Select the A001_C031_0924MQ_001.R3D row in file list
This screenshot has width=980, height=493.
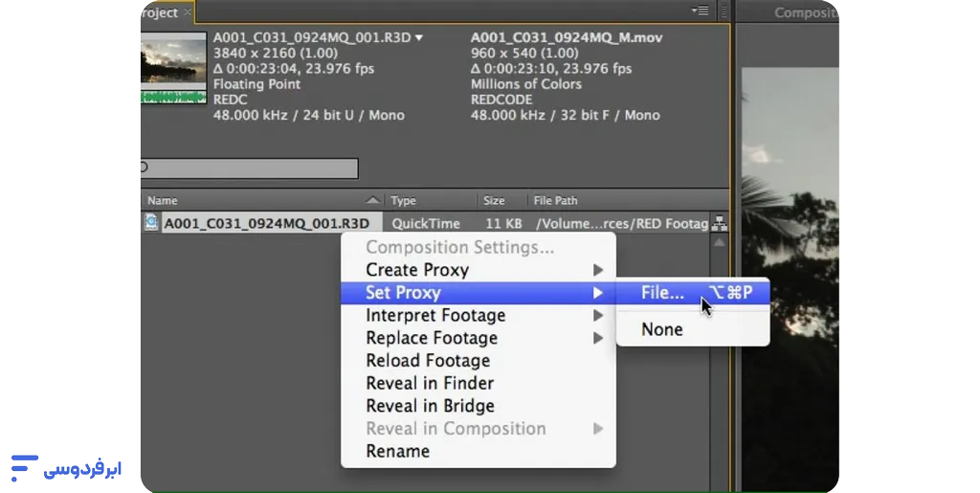click(x=426, y=223)
